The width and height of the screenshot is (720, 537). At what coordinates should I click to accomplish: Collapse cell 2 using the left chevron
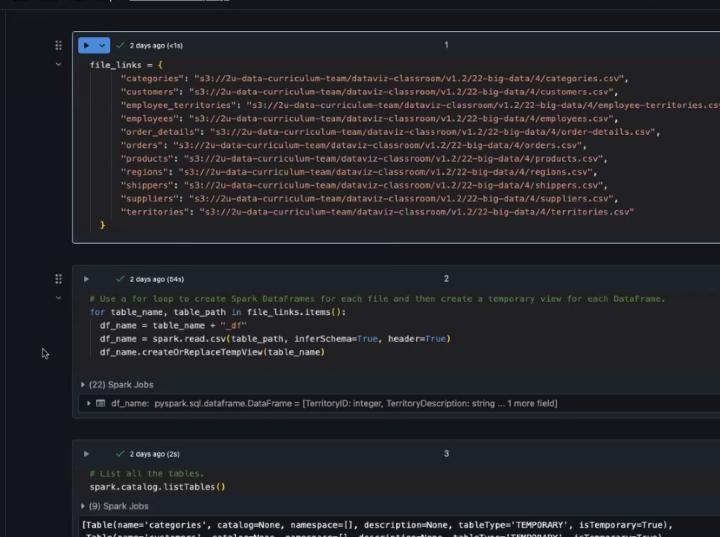coord(59,298)
